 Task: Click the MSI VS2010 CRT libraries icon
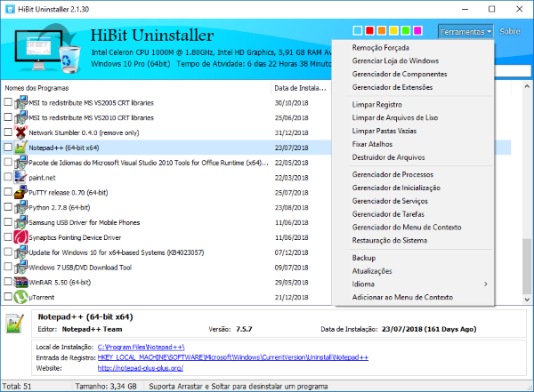(20, 117)
